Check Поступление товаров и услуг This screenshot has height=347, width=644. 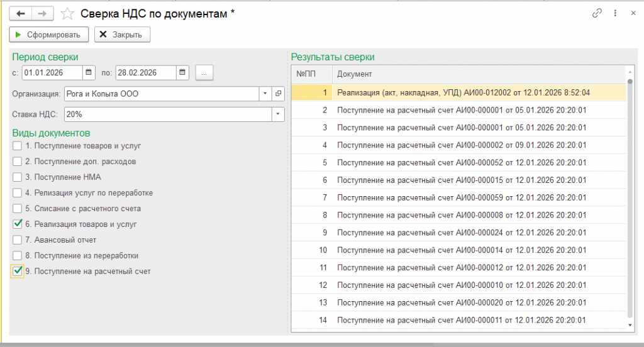click(x=17, y=146)
